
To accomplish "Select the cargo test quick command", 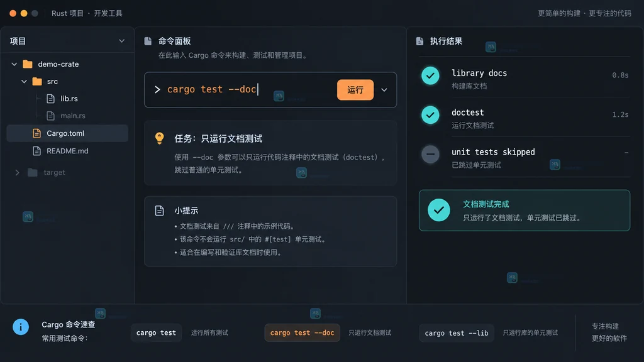I will point(156,333).
